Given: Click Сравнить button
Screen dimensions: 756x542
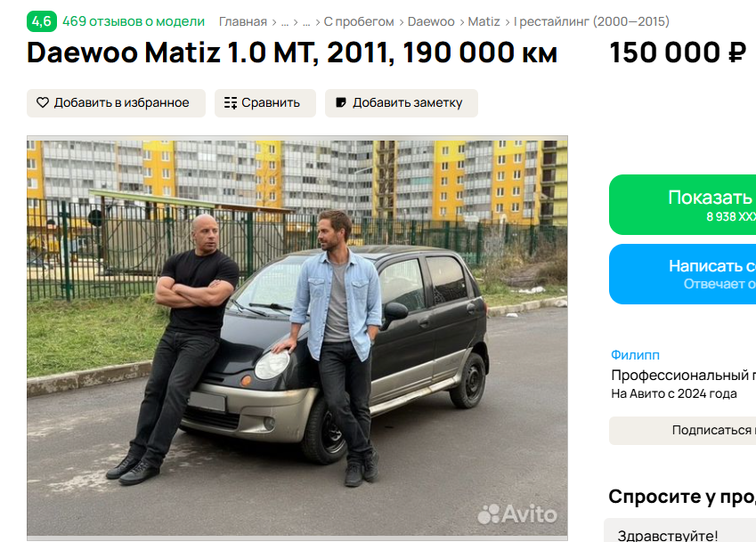Looking at the screenshot, I should [265, 103].
